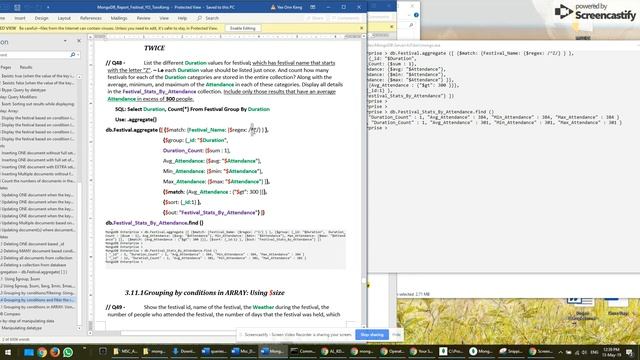Open the quick access toolbar customize dropdown

pos(48,7)
